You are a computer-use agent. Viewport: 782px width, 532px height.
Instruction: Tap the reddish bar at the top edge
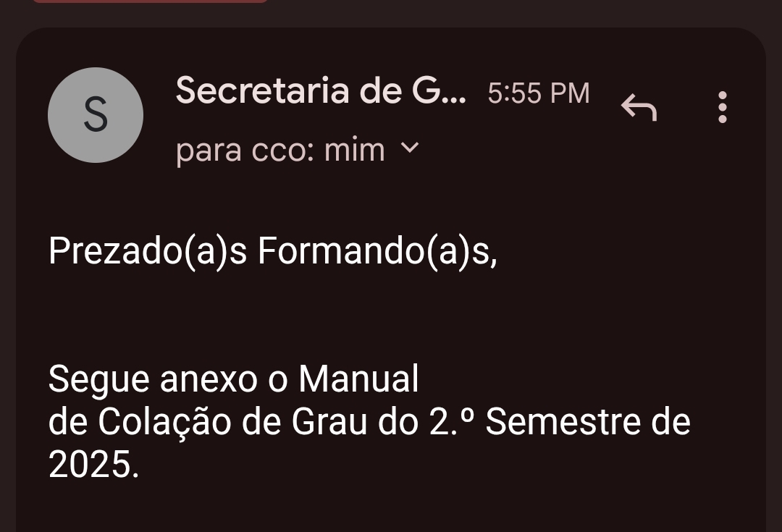150,1
